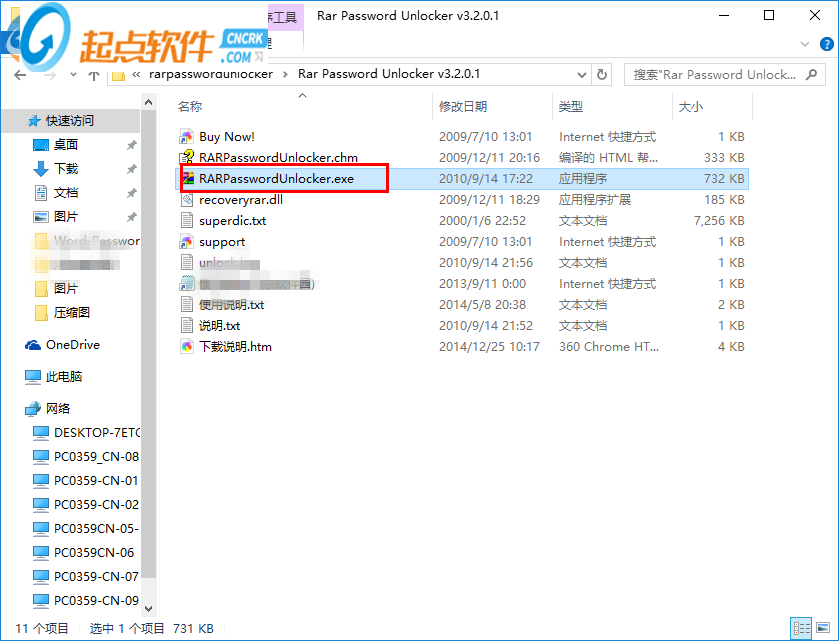Image resolution: width=839 pixels, height=641 pixels.
Task: Switch to large icons view in status bar
Action: click(823, 628)
